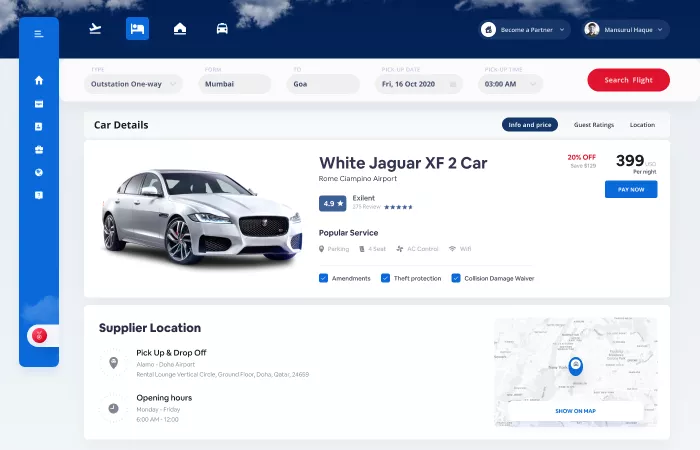Image resolution: width=700 pixels, height=450 pixels.
Task: Go to the sidebar home icon
Action: coord(39,80)
